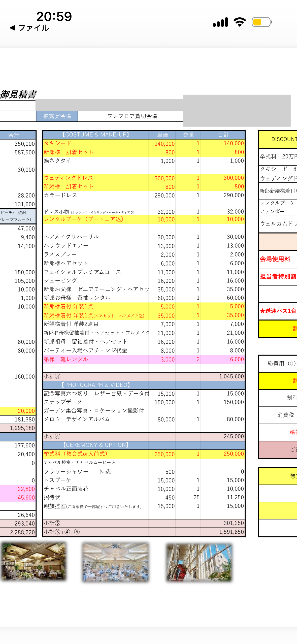Tap the 20:59 clock in status bar
Image resolution: width=297 pixels, height=644 pixels.
(x=54, y=16)
